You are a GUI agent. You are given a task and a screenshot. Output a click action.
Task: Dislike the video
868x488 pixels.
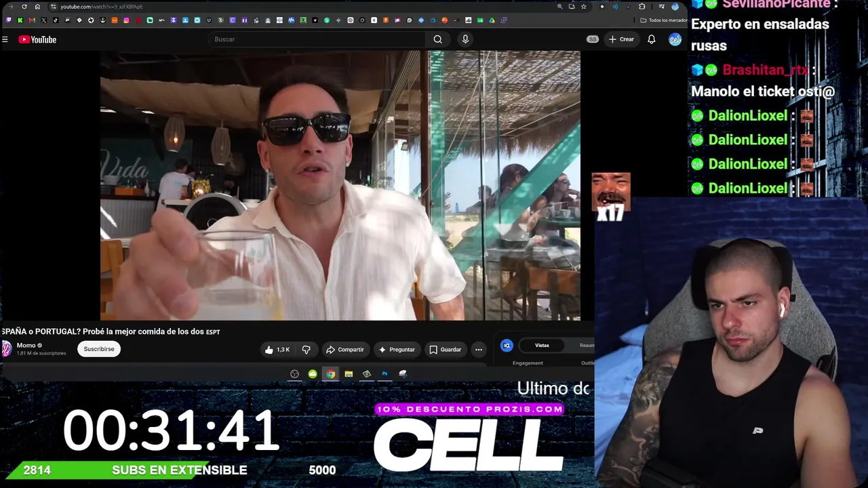(306, 350)
